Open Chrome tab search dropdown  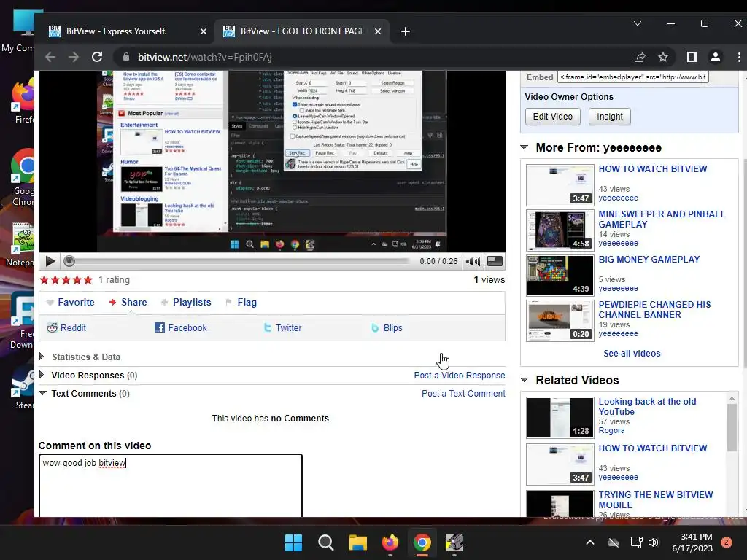tap(638, 23)
